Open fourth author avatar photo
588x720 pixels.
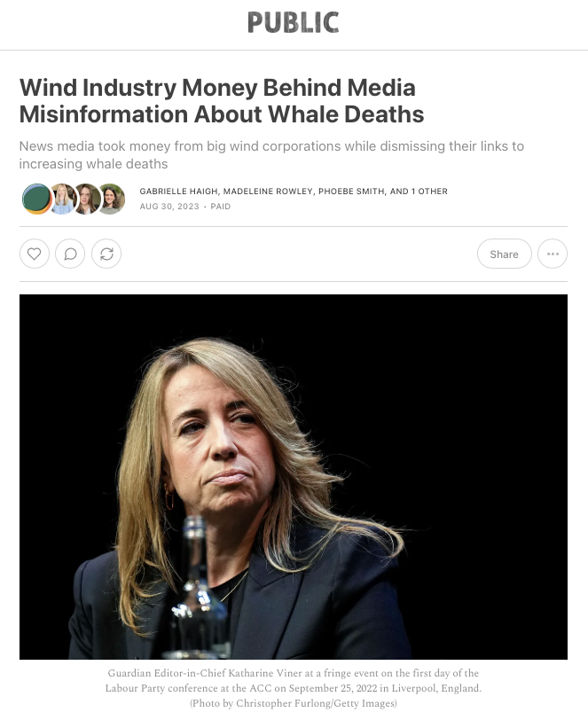112,199
